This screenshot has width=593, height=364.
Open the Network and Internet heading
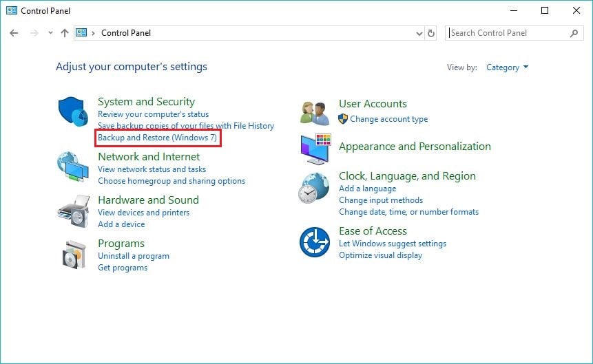149,157
